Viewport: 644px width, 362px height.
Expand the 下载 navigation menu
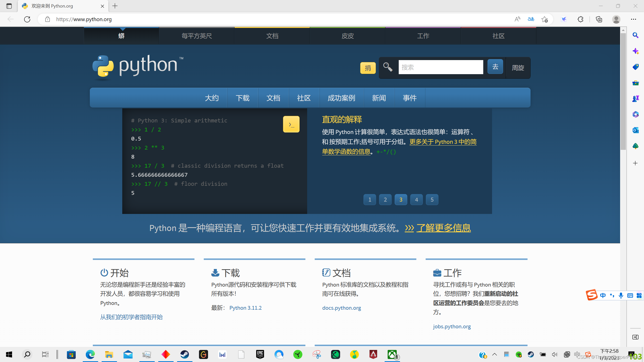tap(243, 98)
